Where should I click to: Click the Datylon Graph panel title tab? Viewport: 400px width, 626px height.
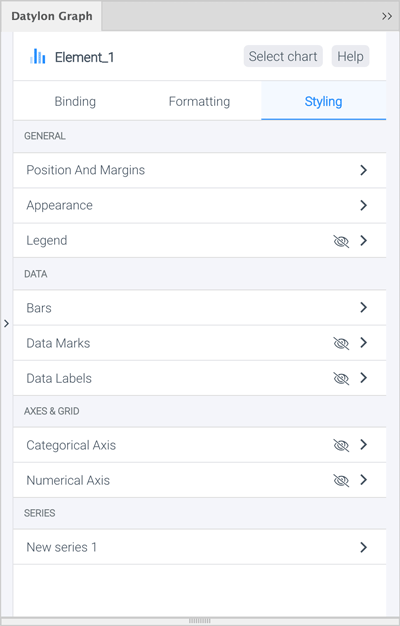point(51,16)
